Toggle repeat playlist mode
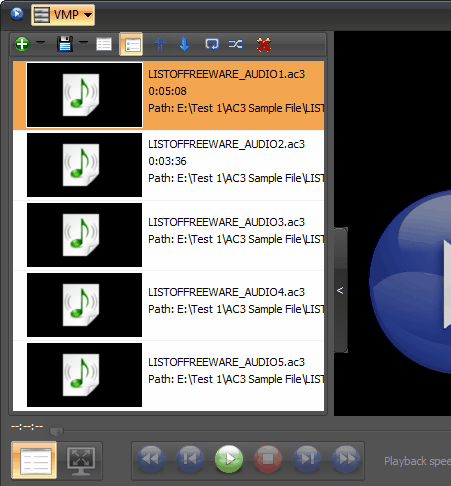451x486 pixels. pyautogui.click(x=212, y=44)
